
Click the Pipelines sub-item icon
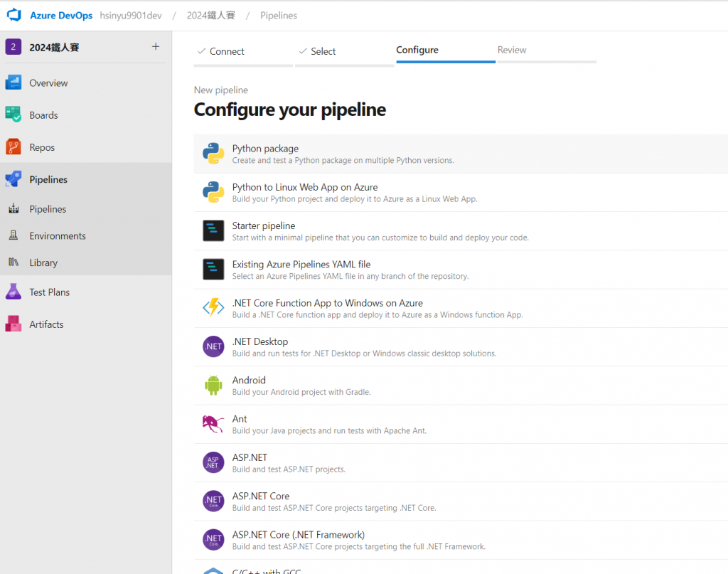[x=14, y=208]
